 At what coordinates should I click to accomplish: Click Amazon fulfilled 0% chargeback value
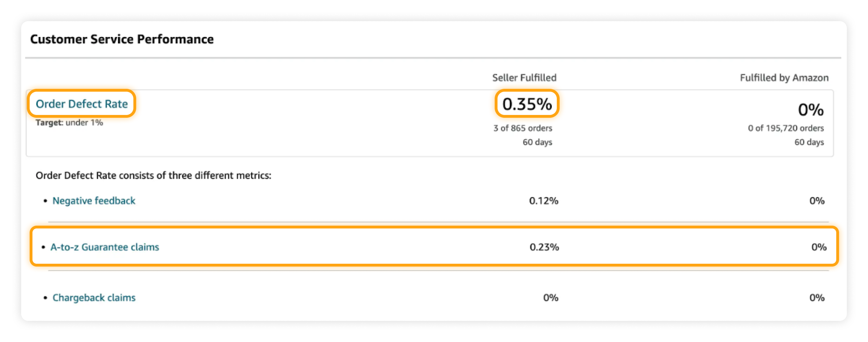(816, 298)
